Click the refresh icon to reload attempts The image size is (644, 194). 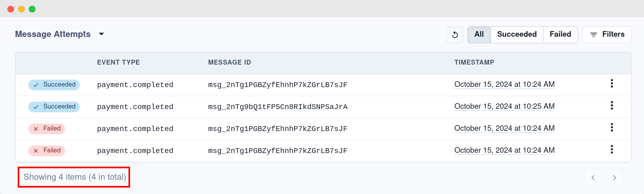tap(455, 35)
